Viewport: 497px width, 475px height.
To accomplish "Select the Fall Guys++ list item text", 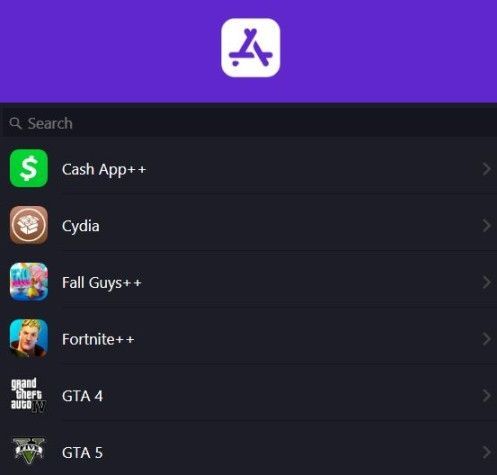I will [102, 283].
